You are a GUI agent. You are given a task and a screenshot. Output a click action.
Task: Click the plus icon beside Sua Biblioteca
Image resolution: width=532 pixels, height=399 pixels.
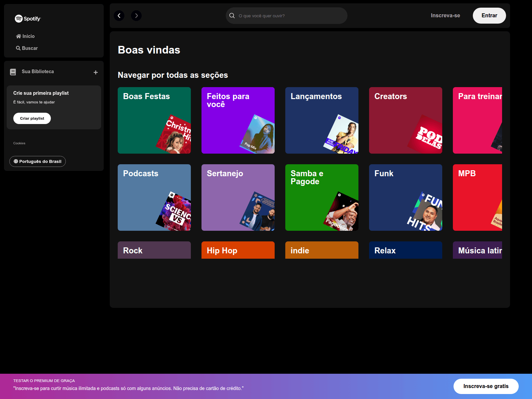tap(96, 72)
